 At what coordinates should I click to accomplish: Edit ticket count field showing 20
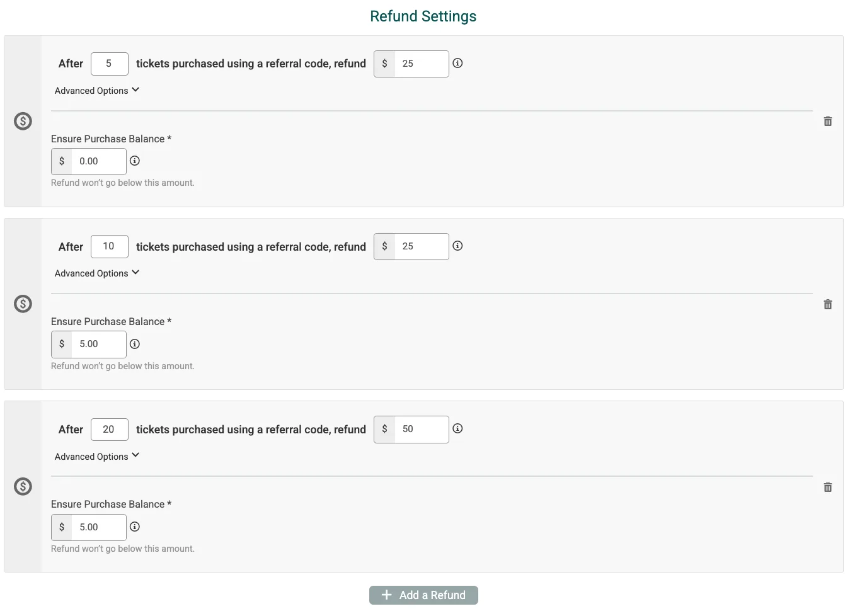click(110, 430)
